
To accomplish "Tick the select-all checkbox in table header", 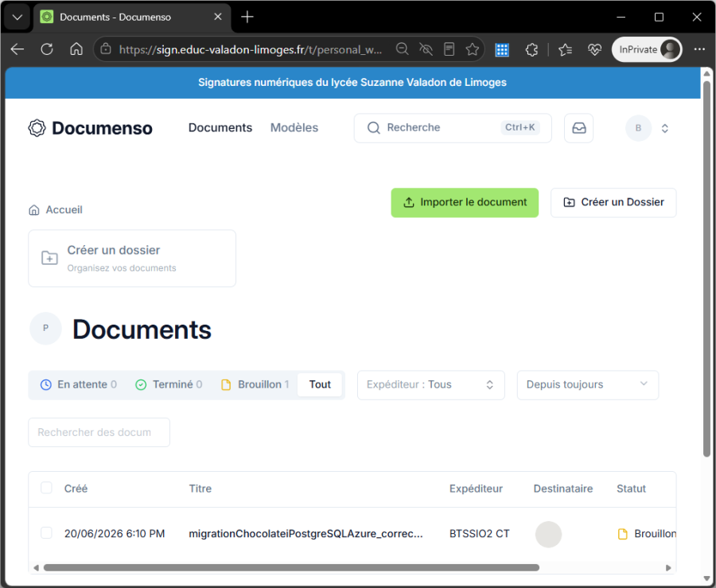I will click(x=46, y=488).
